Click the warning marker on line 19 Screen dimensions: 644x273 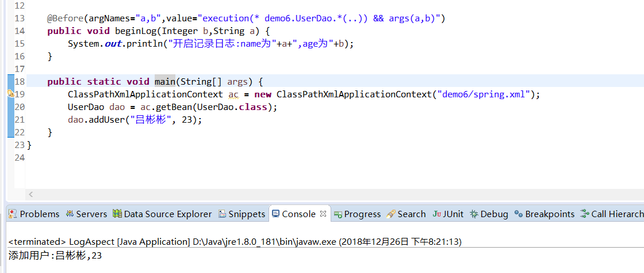[x=11, y=94]
